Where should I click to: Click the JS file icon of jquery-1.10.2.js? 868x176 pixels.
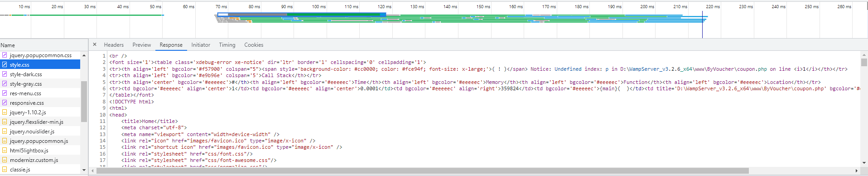coord(5,112)
